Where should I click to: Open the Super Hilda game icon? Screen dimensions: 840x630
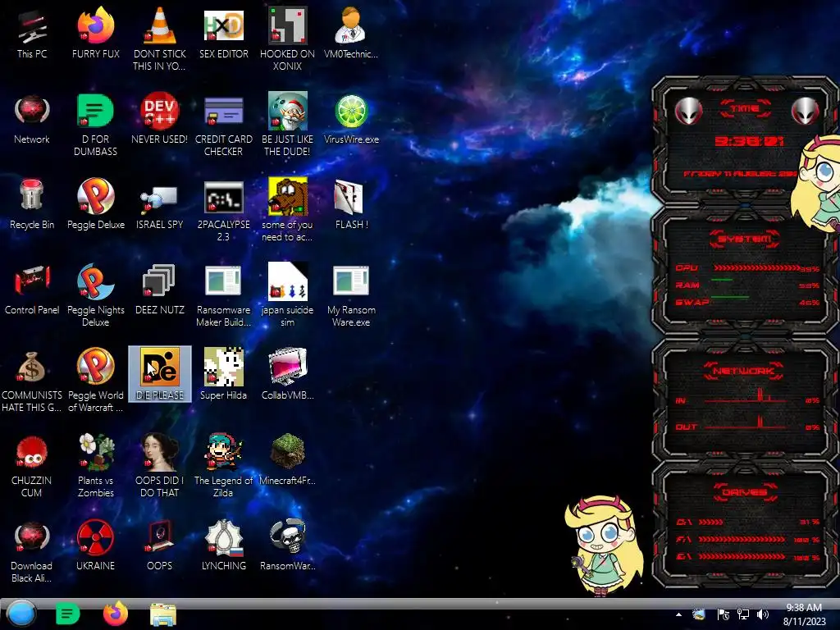point(223,374)
